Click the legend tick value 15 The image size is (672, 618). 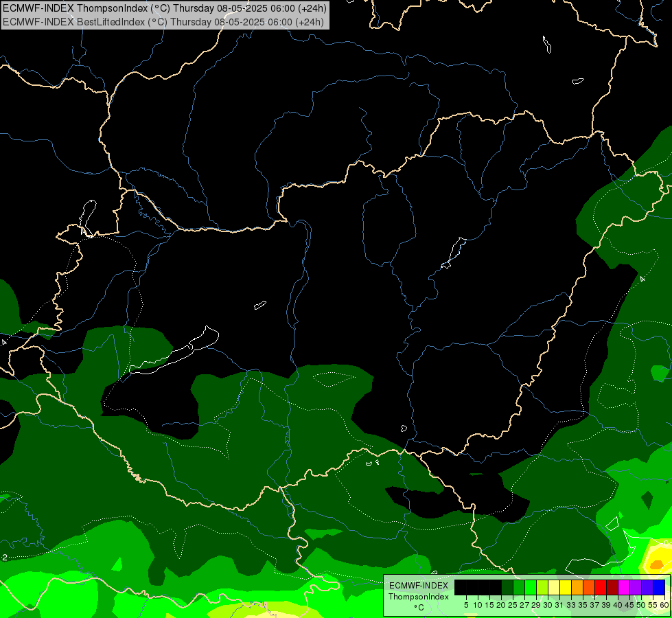(x=489, y=605)
